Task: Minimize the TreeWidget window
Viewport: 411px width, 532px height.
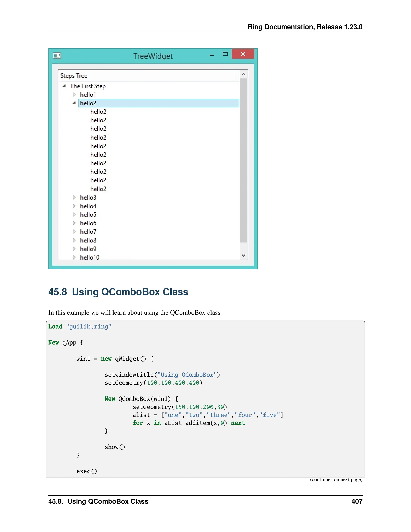Action: (x=212, y=55)
